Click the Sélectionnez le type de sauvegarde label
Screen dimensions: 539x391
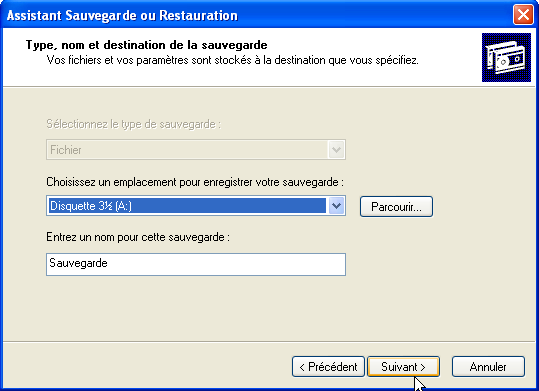click(x=133, y=124)
